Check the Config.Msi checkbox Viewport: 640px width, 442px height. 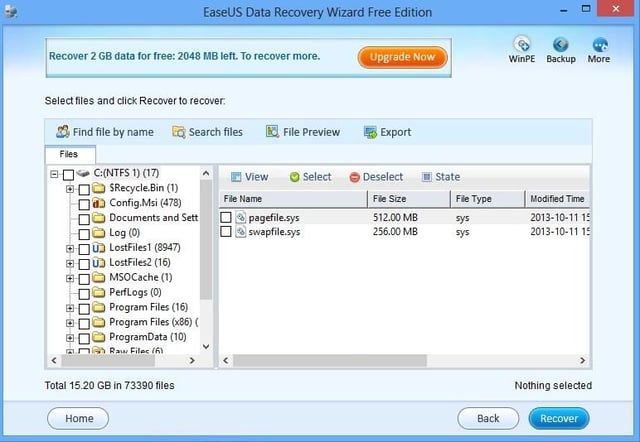pyautogui.click(x=84, y=204)
